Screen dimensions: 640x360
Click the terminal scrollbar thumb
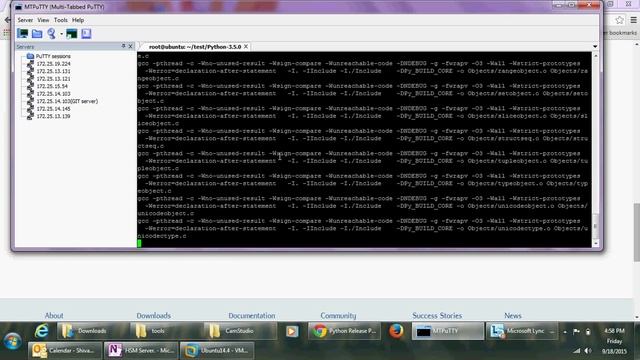(x=596, y=226)
